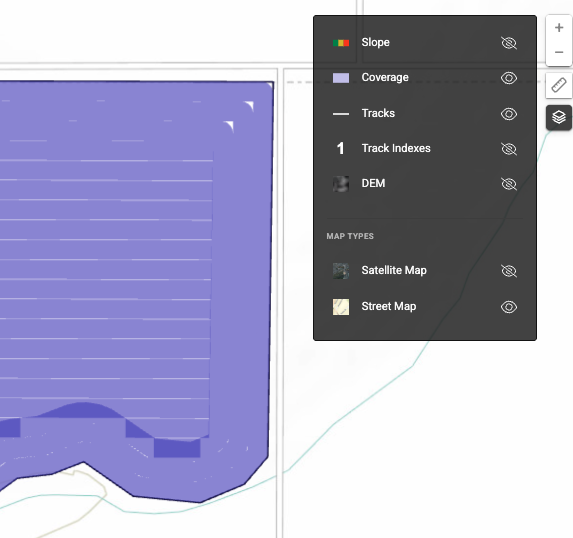Click the zoom in plus button

pos(559,28)
